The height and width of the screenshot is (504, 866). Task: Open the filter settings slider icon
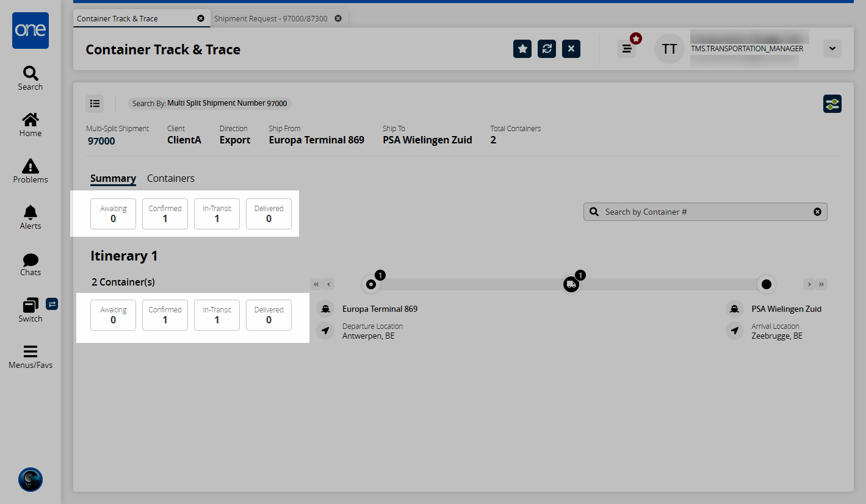(832, 104)
